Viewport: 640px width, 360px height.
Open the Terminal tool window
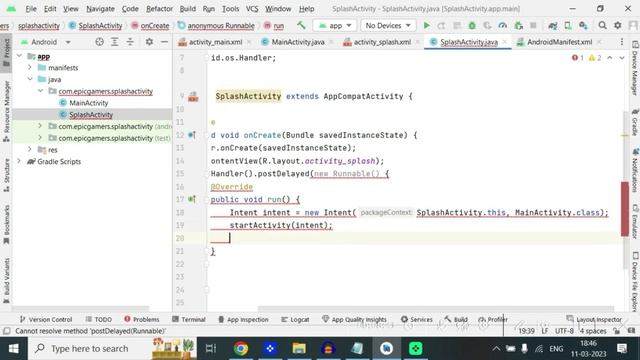189,319
